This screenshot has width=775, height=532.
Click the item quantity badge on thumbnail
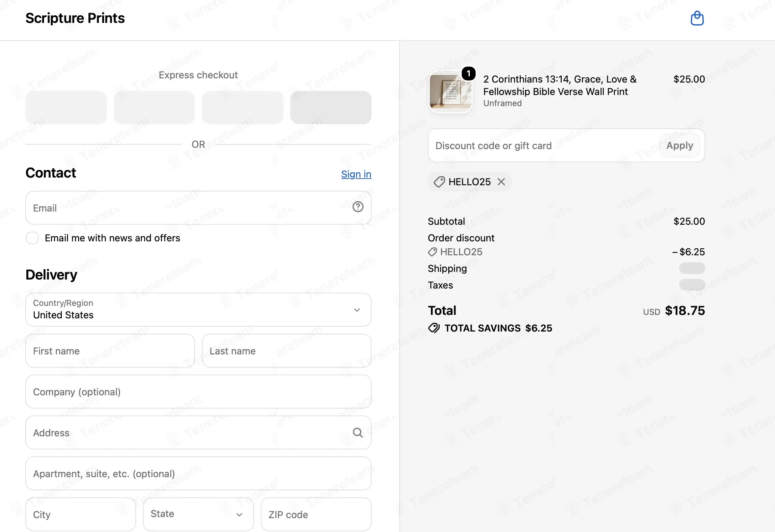(468, 74)
